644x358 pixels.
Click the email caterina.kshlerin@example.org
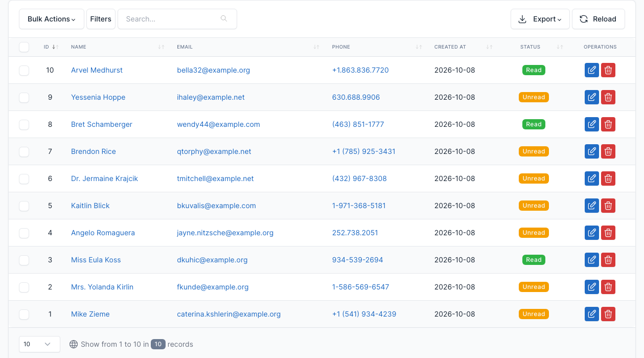click(x=229, y=314)
